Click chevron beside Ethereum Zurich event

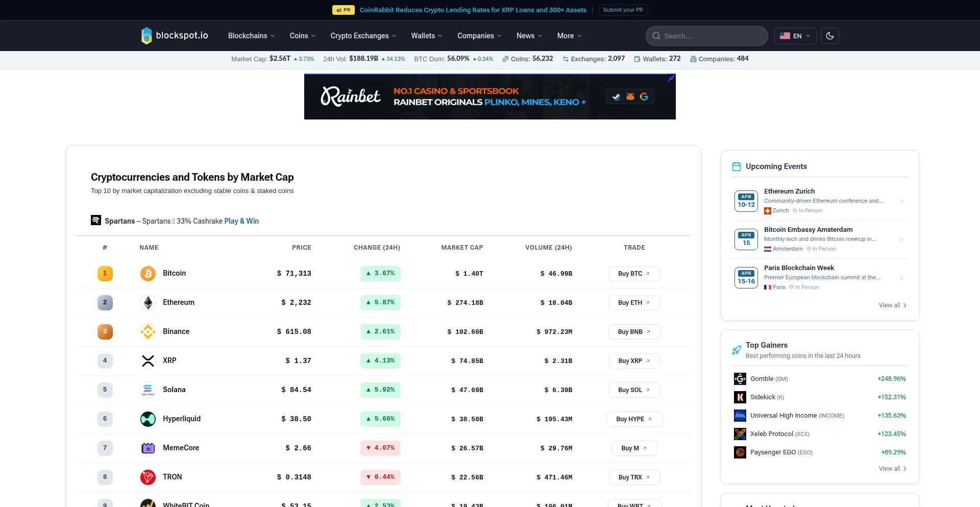click(x=902, y=201)
